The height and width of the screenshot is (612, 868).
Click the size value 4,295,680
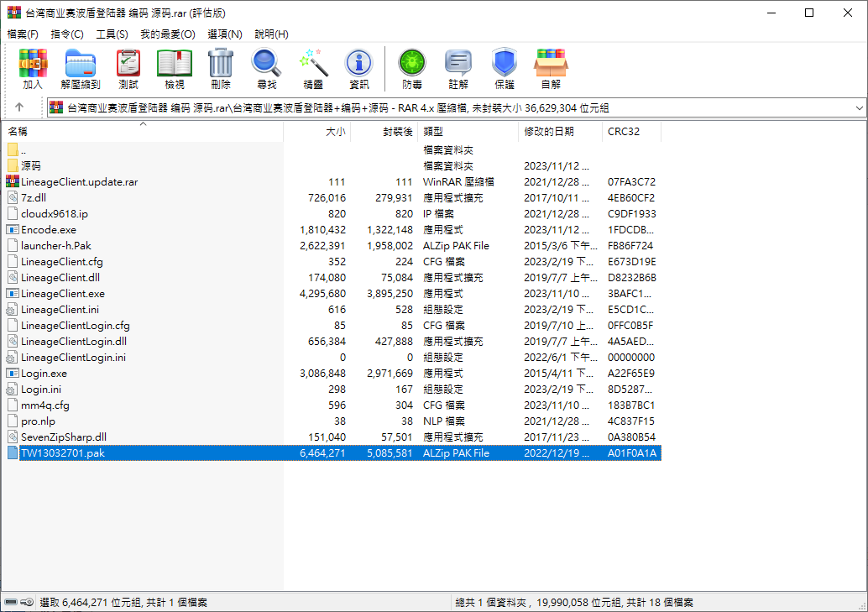pos(322,294)
